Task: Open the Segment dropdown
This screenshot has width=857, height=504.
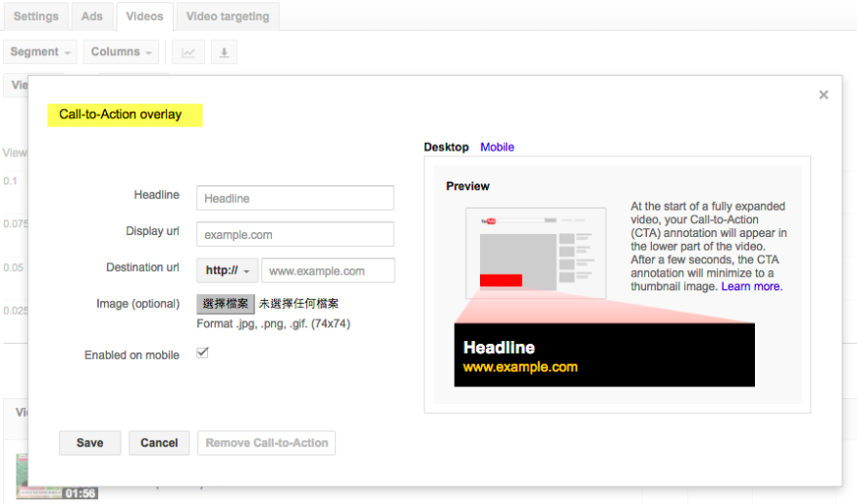Action: [x=41, y=52]
